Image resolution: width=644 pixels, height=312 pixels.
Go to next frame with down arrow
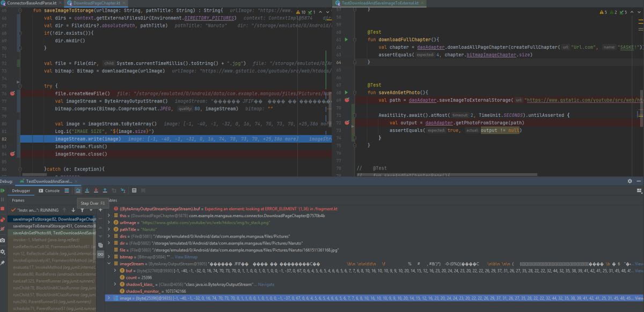(x=73, y=210)
